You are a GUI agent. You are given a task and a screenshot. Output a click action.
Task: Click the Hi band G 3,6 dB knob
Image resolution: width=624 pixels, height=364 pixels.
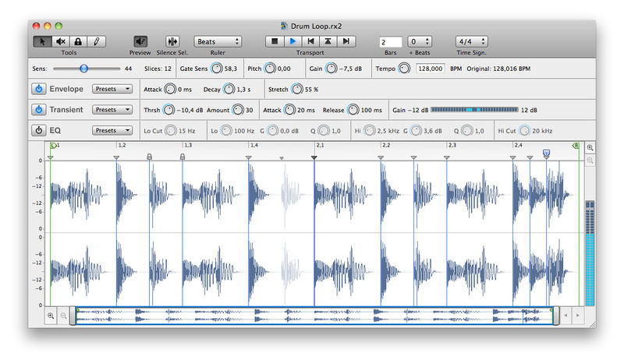[x=416, y=130]
